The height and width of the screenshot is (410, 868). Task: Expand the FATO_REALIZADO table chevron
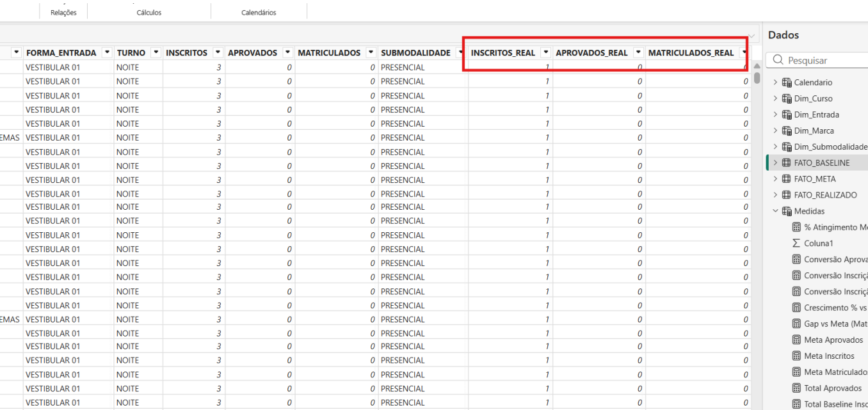pos(775,195)
